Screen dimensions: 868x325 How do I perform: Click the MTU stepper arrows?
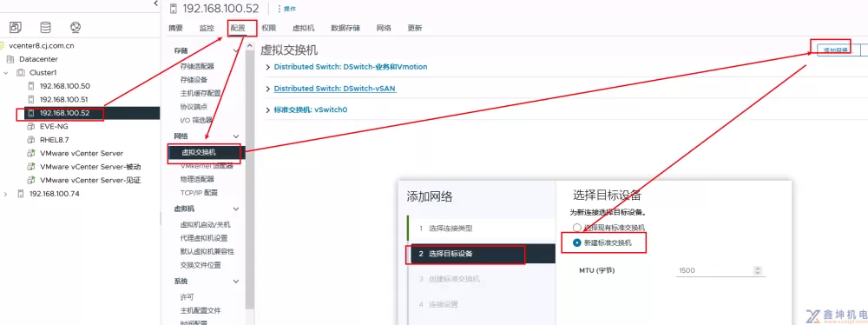758,270
